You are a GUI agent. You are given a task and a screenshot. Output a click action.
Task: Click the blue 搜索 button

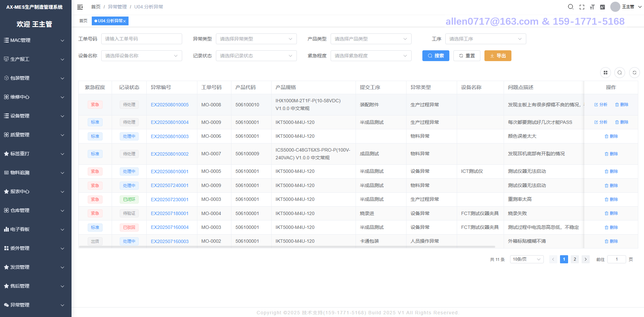coord(436,56)
